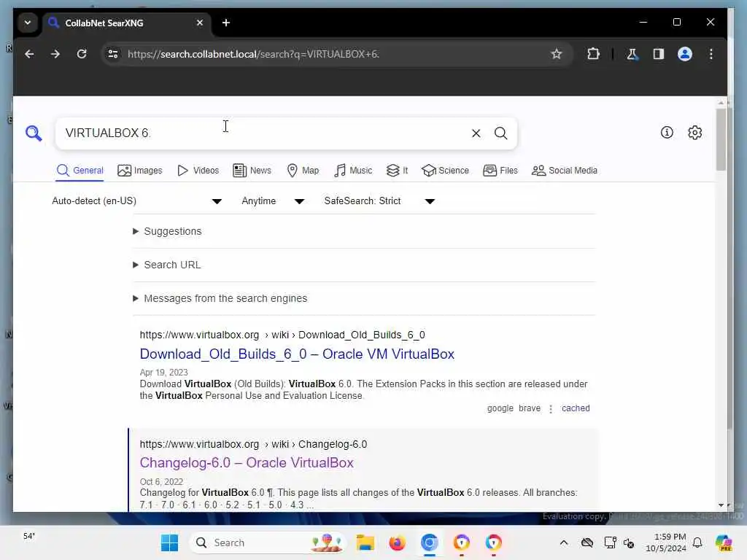Switch to Images search tab
Image resolution: width=747 pixels, height=560 pixels.
point(139,171)
